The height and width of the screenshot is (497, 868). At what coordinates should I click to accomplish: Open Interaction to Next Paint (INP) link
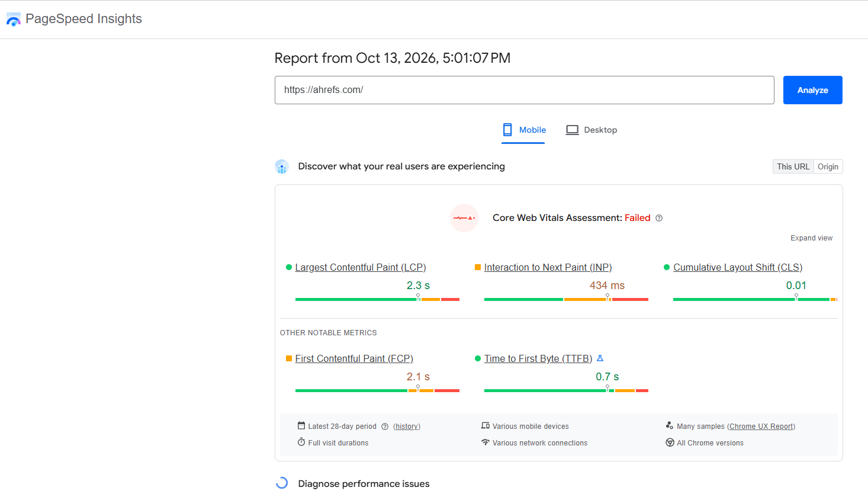(x=548, y=268)
